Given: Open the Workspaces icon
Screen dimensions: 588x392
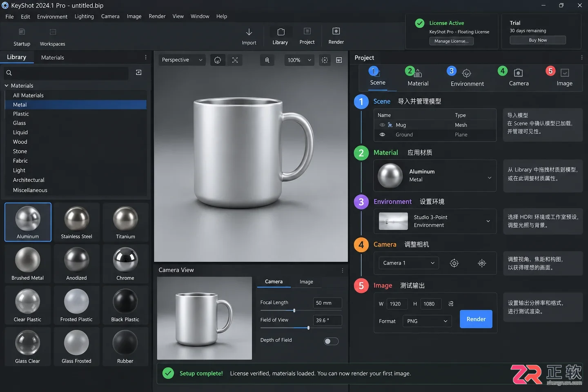Looking at the screenshot, I should tap(53, 32).
